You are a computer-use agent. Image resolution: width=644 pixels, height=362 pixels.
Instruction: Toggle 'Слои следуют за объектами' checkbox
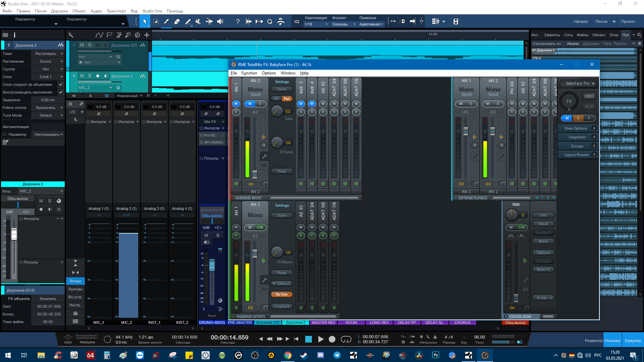61,84
